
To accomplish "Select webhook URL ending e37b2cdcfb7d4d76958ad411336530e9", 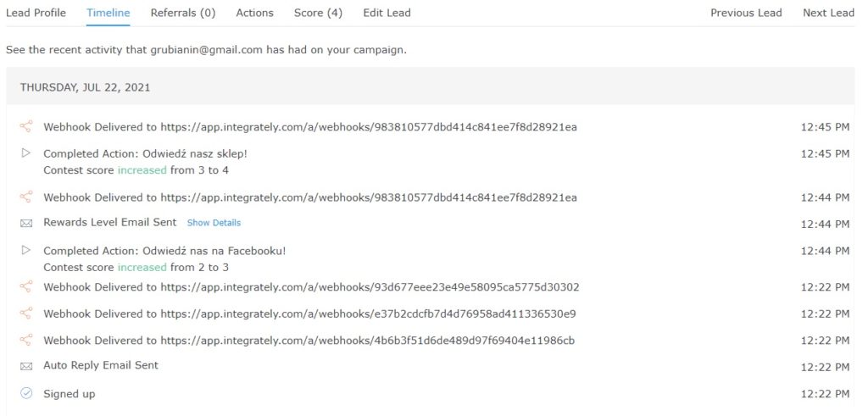I will click(x=368, y=314).
